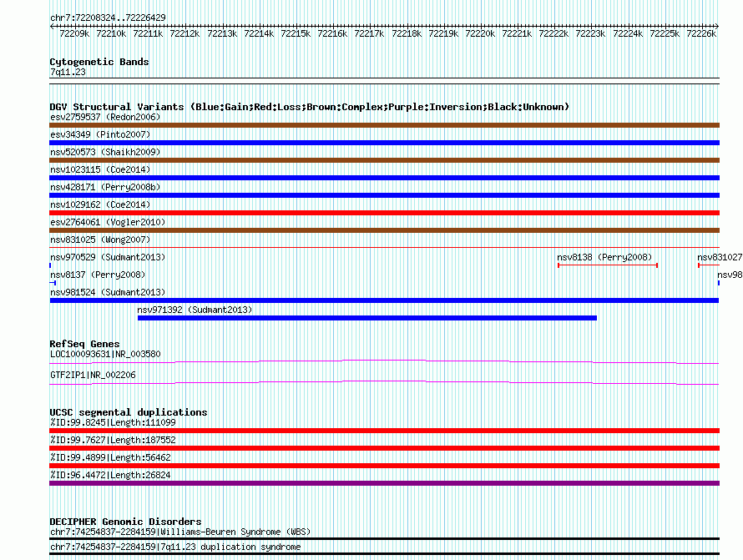Click the nsv8138 red loss segment

pyautogui.click(x=608, y=265)
